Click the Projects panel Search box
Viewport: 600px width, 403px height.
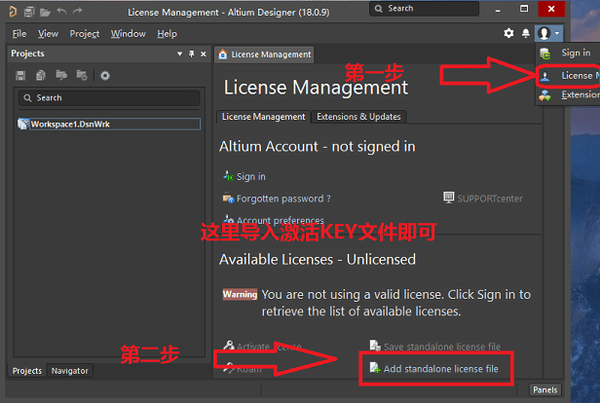[109, 98]
